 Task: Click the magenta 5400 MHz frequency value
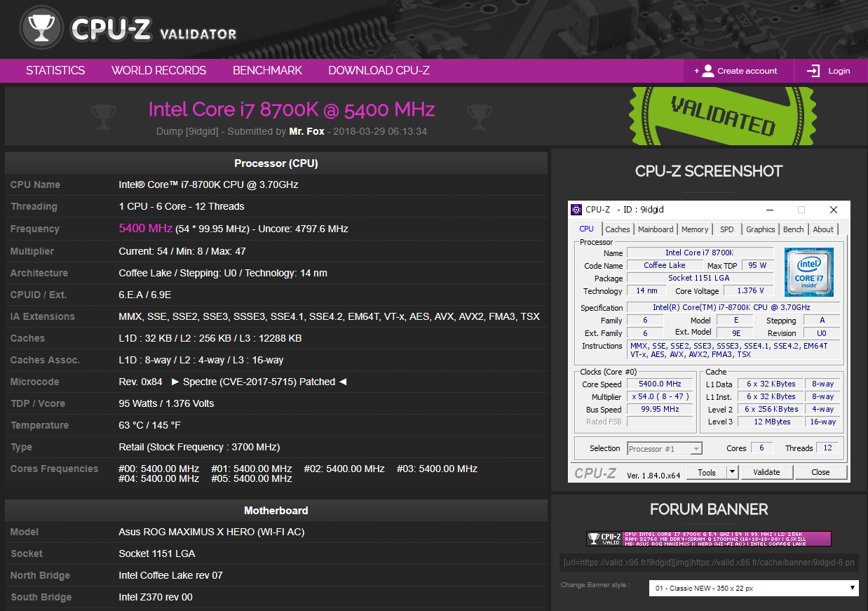(x=146, y=228)
